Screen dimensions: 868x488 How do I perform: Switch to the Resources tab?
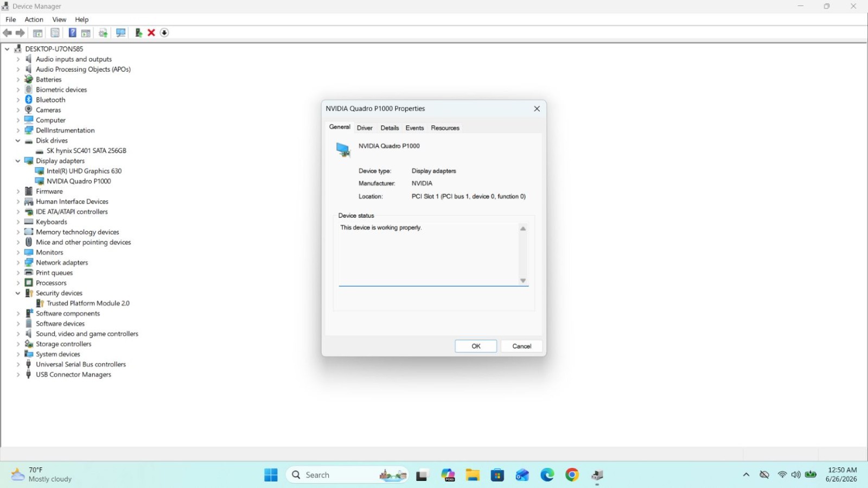pos(445,128)
